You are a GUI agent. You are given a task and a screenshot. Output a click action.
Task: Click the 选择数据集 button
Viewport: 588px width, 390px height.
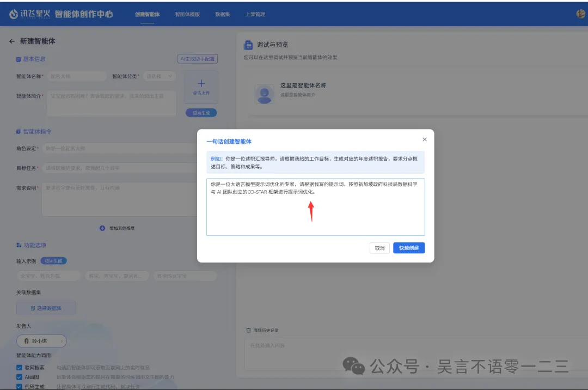point(46,308)
